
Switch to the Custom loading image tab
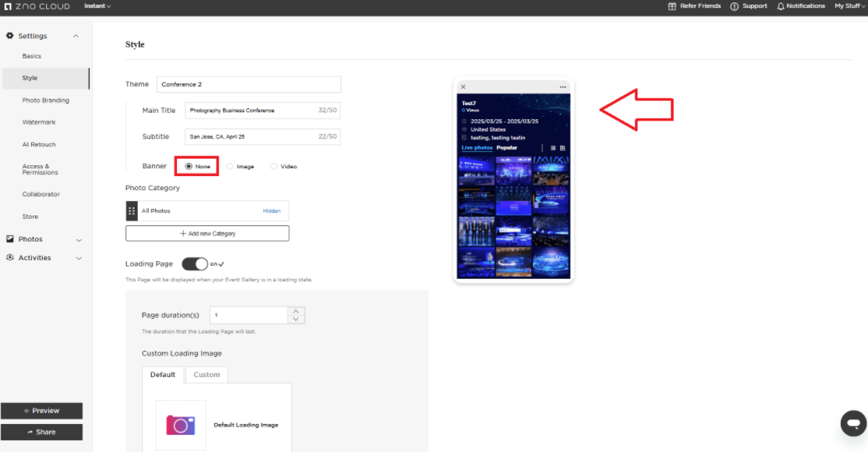[x=206, y=375]
